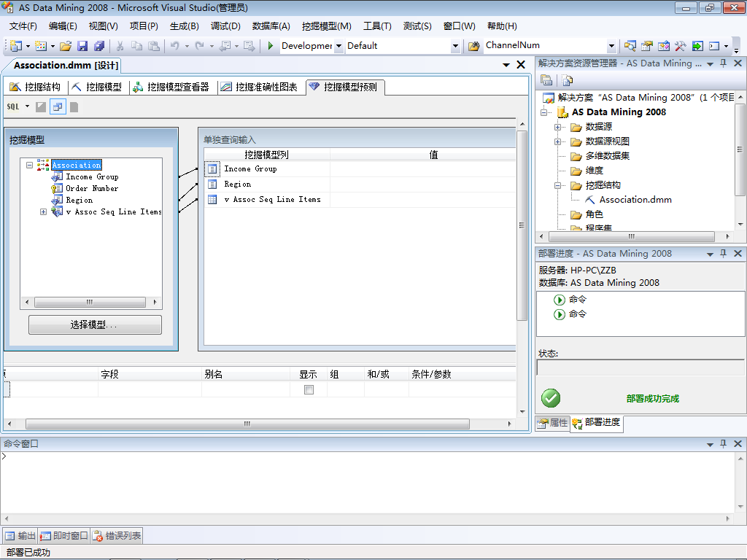Click second 命令 green arrow icon
Viewport: 747px width, 560px height.
point(560,314)
